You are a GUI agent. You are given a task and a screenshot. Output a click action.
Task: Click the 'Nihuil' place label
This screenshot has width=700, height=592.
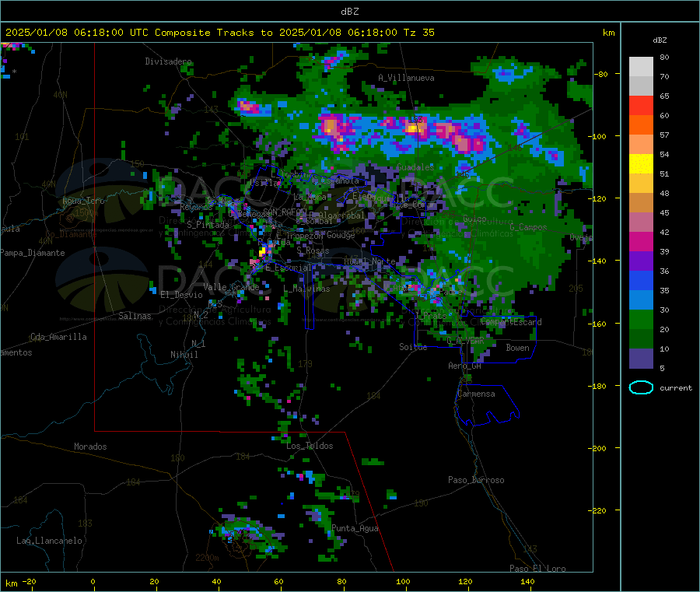click(184, 355)
